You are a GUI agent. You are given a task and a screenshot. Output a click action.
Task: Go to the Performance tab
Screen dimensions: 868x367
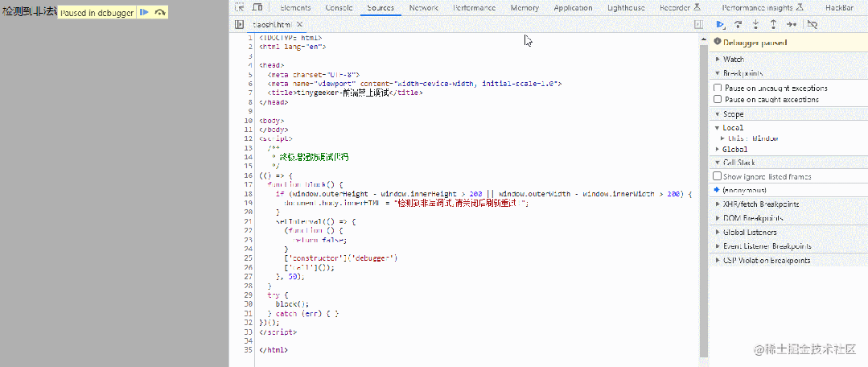474,8
